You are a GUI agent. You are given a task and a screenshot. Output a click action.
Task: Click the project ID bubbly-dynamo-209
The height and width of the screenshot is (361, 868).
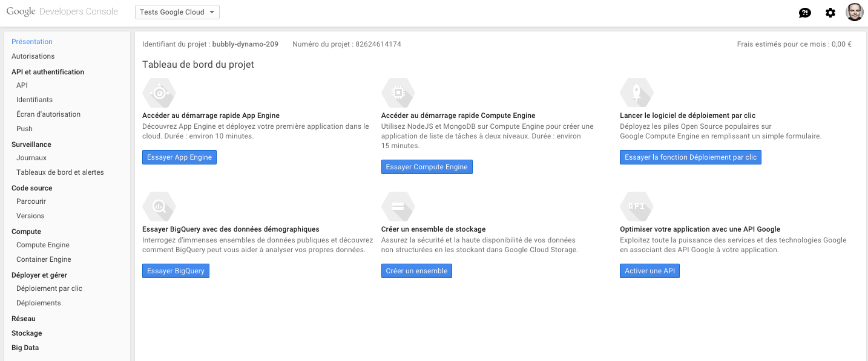tap(245, 44)
